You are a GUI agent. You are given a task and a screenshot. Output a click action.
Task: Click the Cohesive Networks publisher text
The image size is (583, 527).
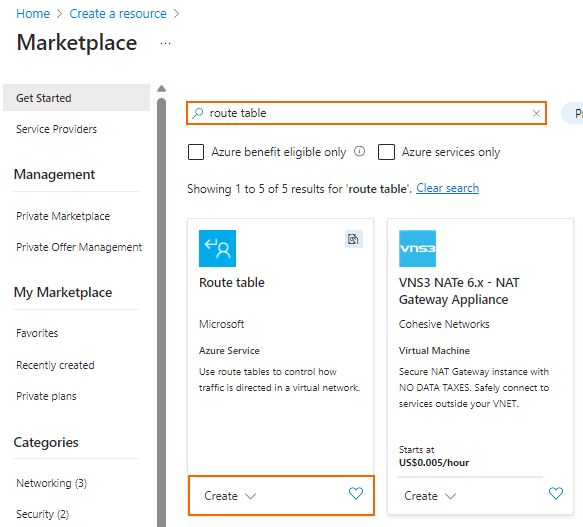pyautogui.click(x=444, y=324)
